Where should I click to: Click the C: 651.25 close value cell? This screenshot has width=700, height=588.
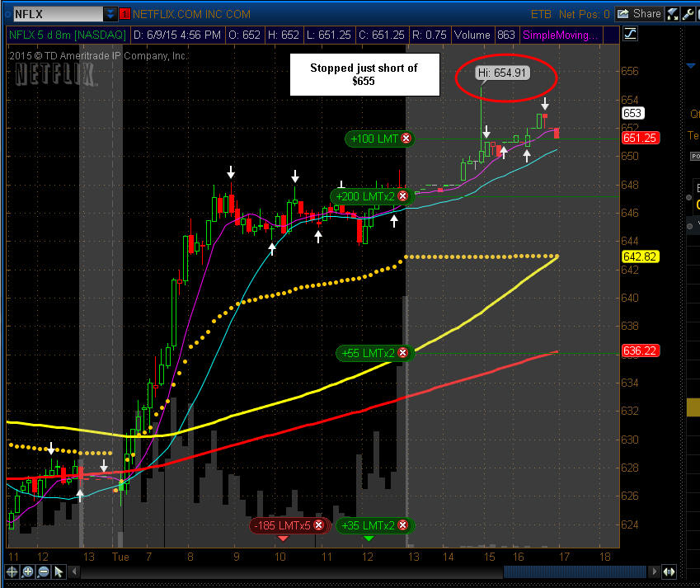tap(382, 35)
